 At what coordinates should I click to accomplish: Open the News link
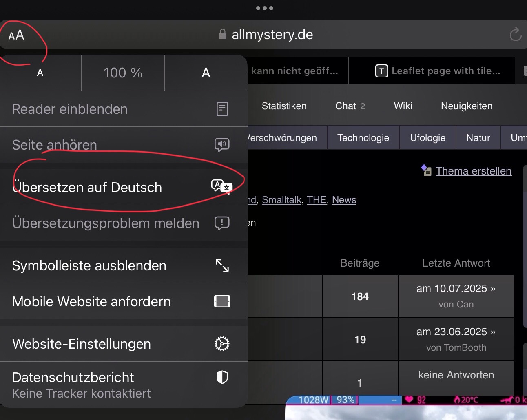344,200
